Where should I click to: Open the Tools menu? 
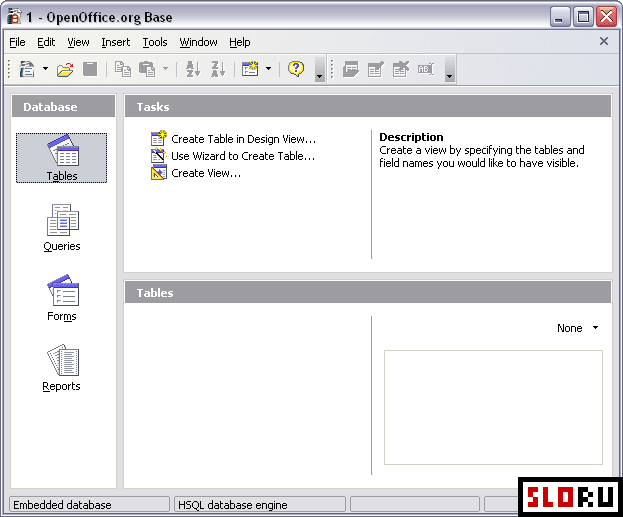(x=155, y=42)
